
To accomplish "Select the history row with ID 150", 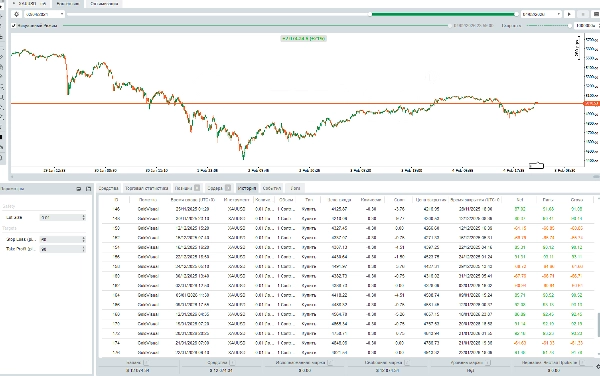I will pyautogui.click(x=348, y=228).
